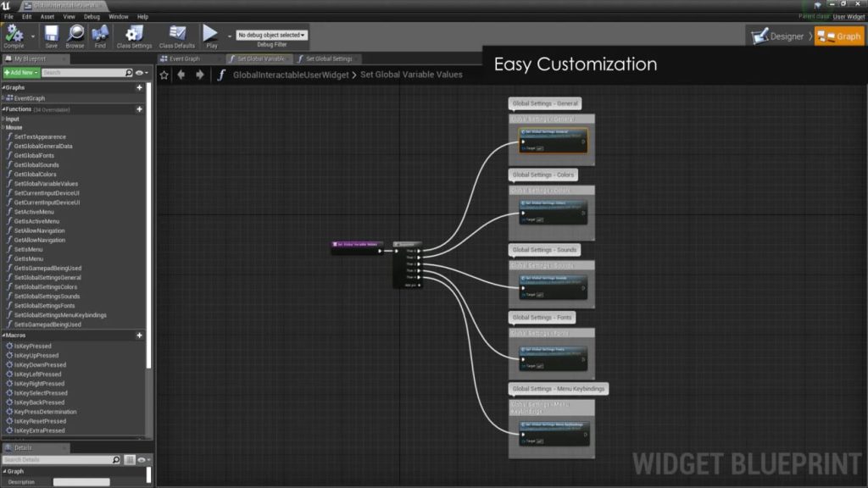868x488 pixels.
Task: Open Find in blueprint tool
Action: (x=100, y=36)
